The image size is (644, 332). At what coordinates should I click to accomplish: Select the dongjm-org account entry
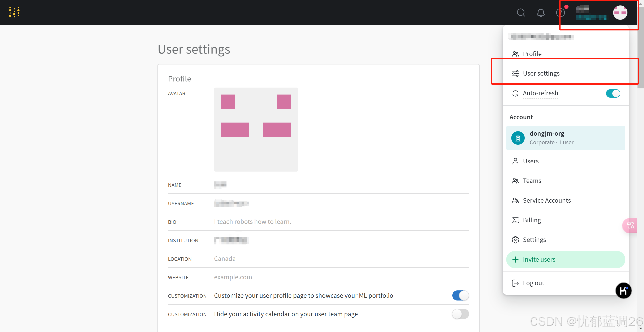tap(565, 138)
